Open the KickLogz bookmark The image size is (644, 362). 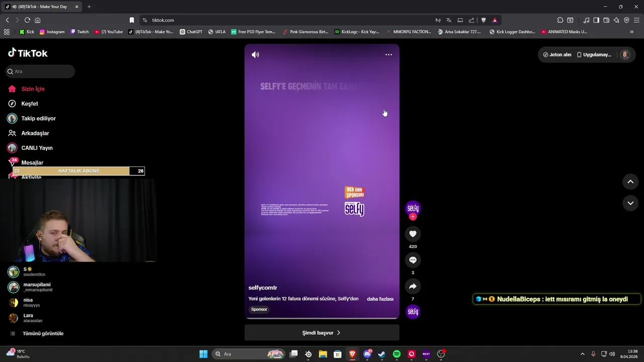pyautogui.click(x=357, y=32)
